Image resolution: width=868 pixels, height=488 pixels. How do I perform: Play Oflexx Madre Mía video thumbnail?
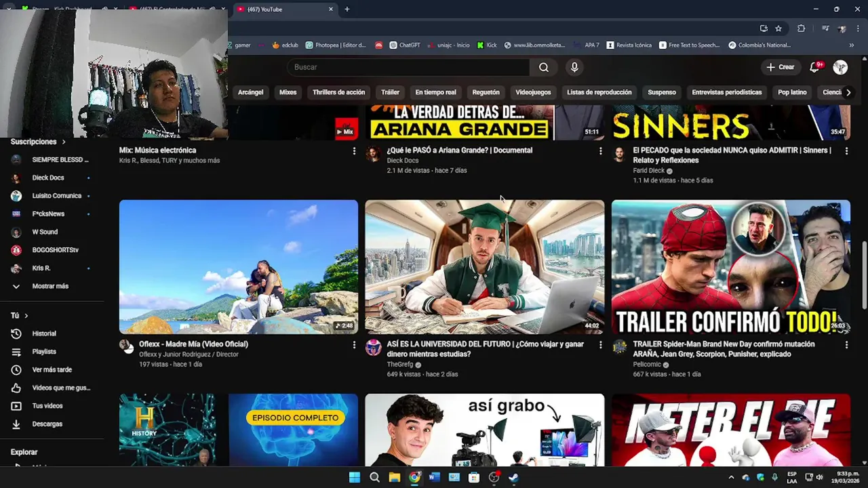(x=239, y=267)
